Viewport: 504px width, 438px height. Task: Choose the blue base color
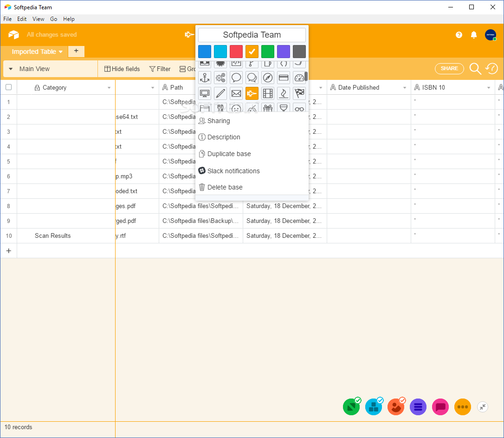[x=205, y=52]
